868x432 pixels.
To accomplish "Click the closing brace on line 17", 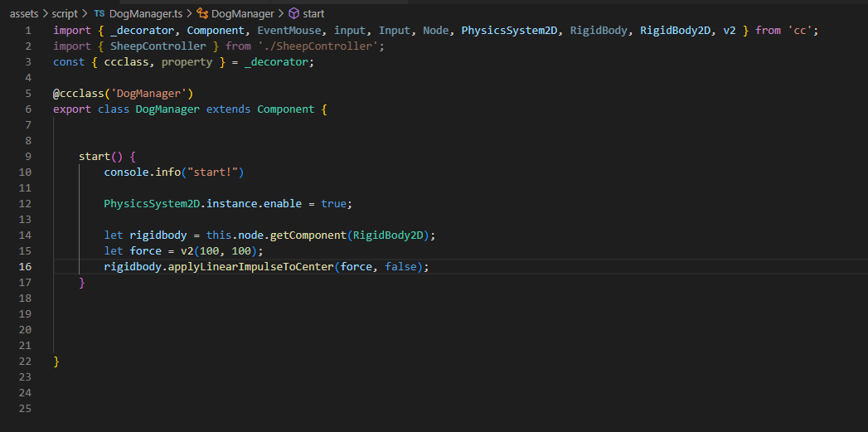I will pyautogui.click(x=82, y=283).
